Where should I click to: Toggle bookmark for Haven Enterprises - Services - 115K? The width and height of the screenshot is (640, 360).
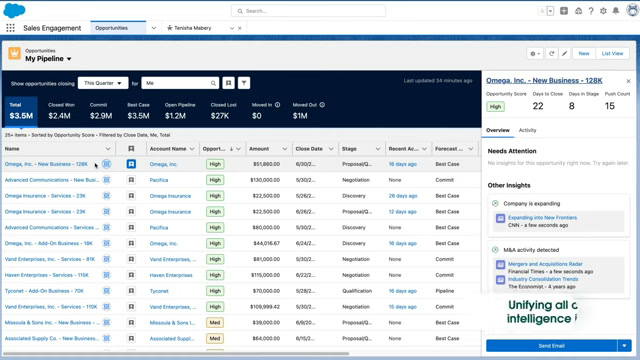(x=131, y=275)
